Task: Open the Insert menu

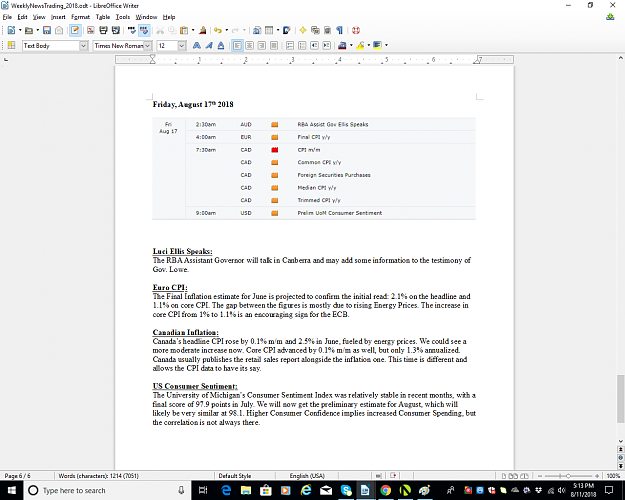Action: [58, 17]
